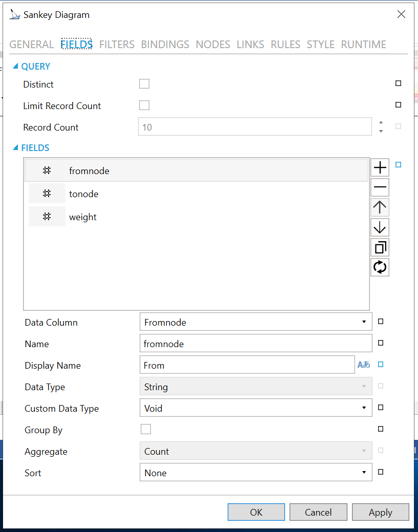Open the NODES tab
This screenshot has width=418, height=532.
(213, 45)
